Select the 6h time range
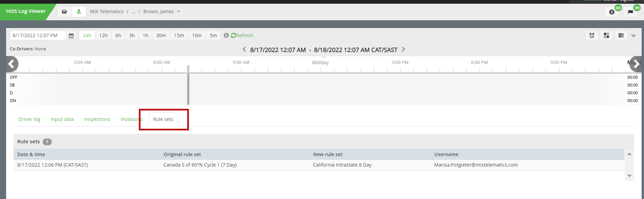Screen dimensions: 644x199 tap(118, 35)
